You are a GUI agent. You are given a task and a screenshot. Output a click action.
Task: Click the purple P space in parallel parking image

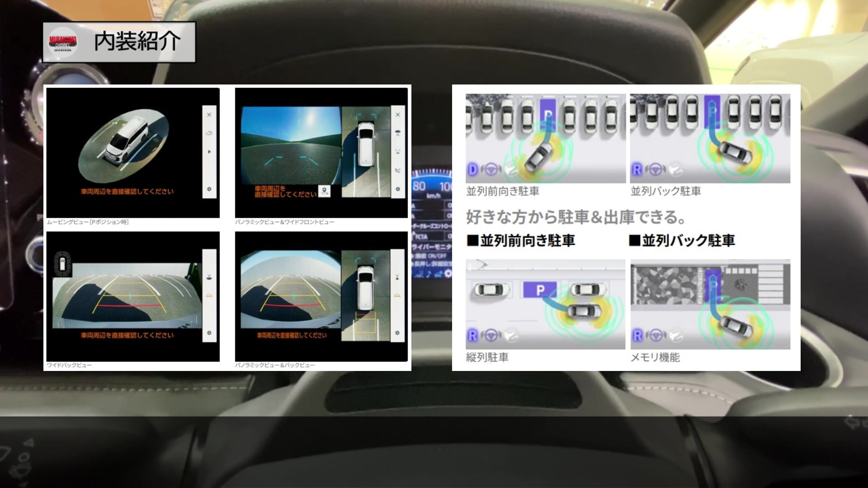540,290
